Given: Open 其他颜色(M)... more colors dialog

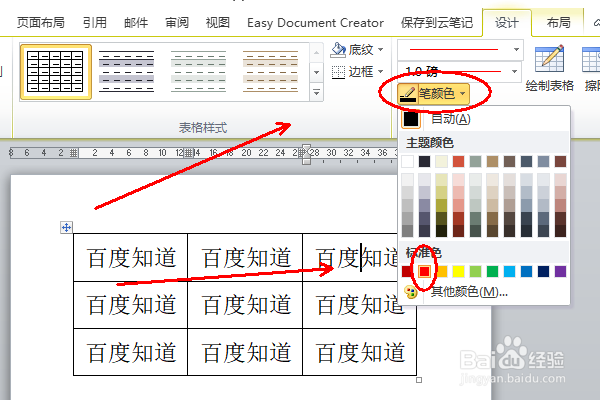Looking at the screenshot, I should pos(484,292).
